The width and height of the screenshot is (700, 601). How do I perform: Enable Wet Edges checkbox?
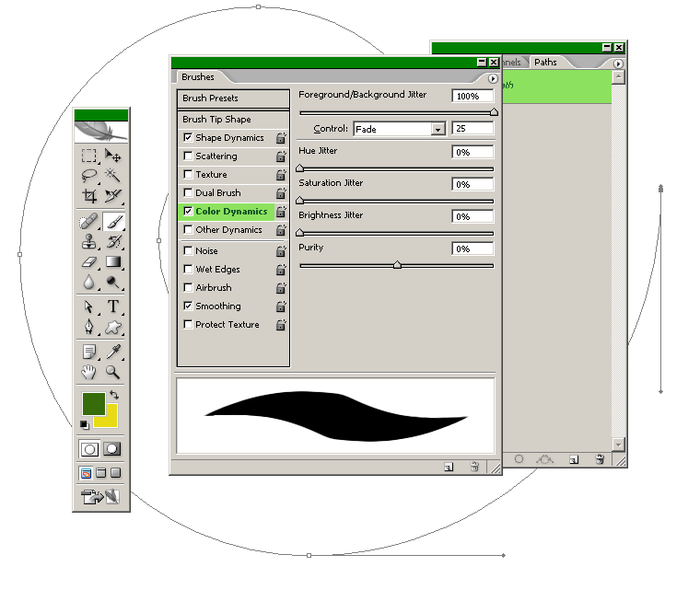(188, 269)
